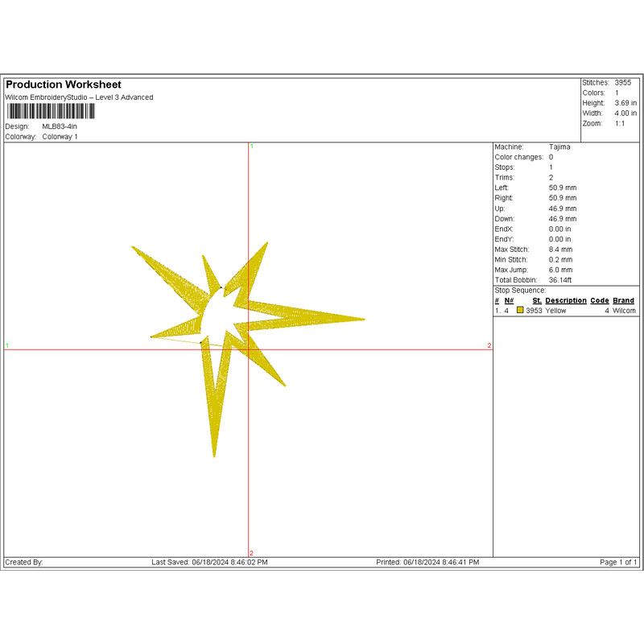The width and height of the screenshot is (644, 644).
Task: Click the 'Colorway 1' value
Action: (60, 137)
